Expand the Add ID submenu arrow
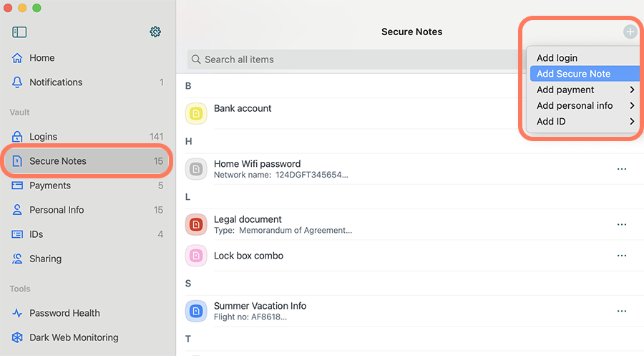The width and height of the screenshot is (644, 356). click(x=632, y=121)
